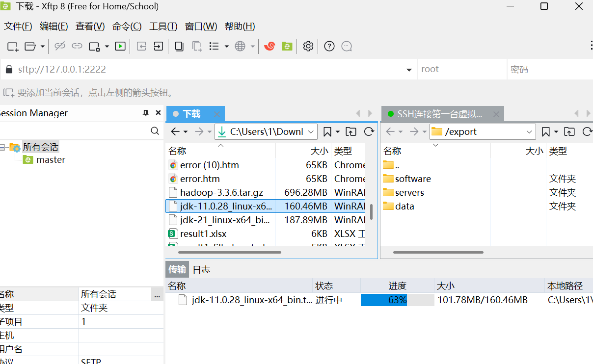Open the sftp address bar dropdown
The height and width of the screenshot is (364, 593).
tap(409, 69)
